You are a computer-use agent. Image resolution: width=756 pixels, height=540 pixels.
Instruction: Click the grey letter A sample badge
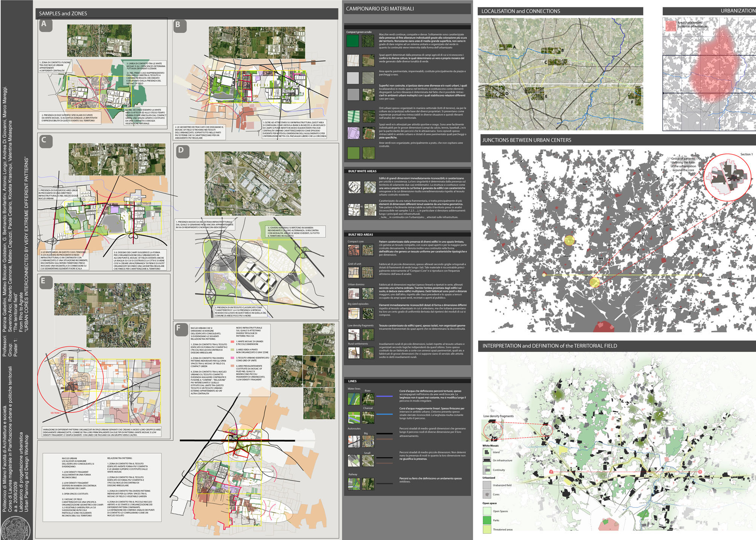pos(46,25)
